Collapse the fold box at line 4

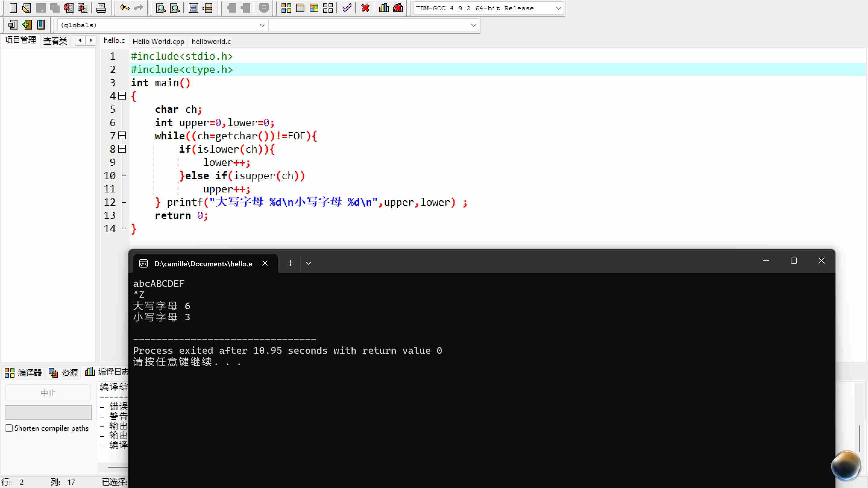coord(122,96)
